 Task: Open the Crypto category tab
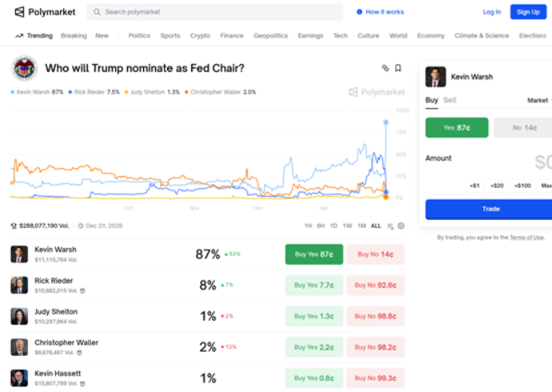[x=200, y=36]
